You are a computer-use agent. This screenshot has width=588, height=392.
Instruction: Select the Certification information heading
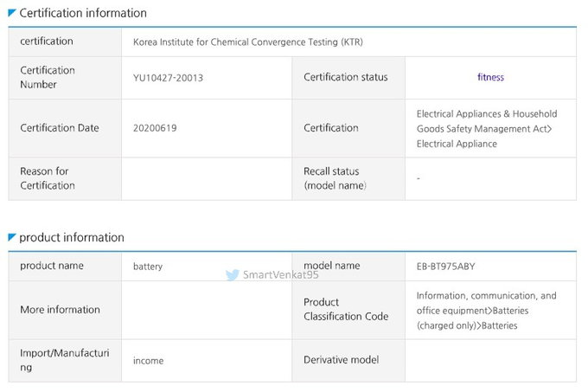83,13
